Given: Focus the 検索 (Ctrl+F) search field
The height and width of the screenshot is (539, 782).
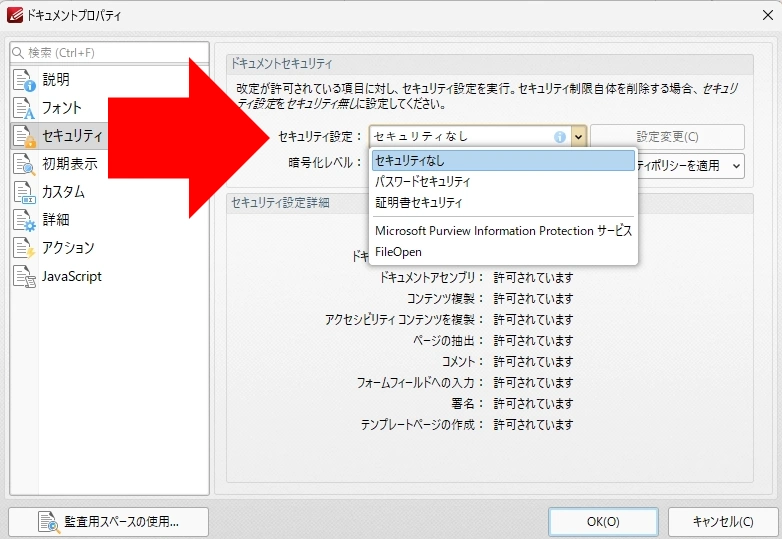Looking at the screenshot, I should (x=109, y=52).
